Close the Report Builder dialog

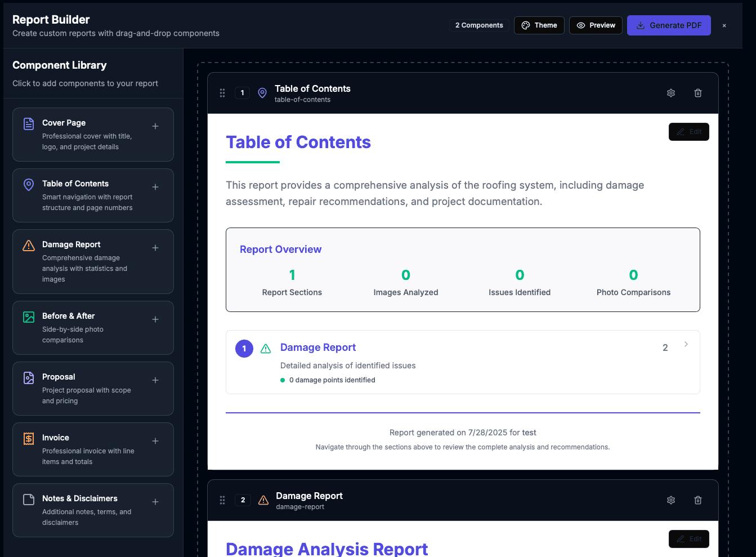pyautogui.click(x=724, y=25)
